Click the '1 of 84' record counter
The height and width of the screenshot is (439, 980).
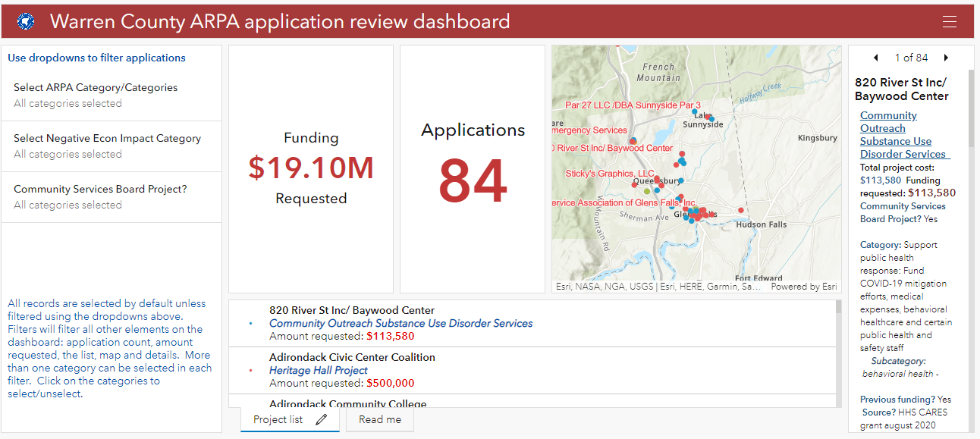(911, 58)
